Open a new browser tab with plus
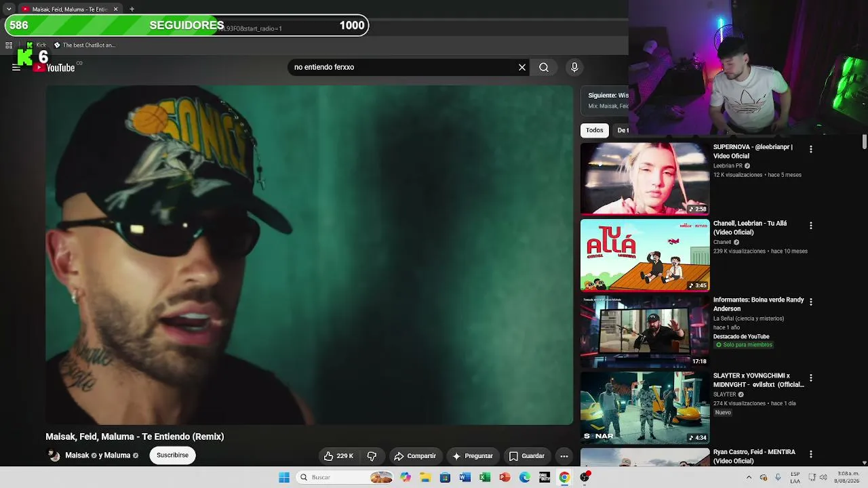The width and height of the screenshot is (868, 488). click(x=132, y=9)
